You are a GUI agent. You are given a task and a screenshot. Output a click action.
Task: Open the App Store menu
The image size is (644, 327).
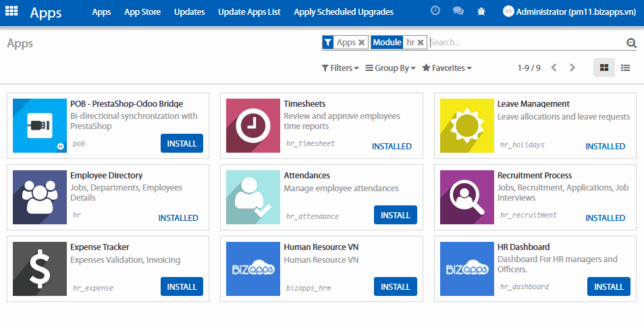pos(142,12)
